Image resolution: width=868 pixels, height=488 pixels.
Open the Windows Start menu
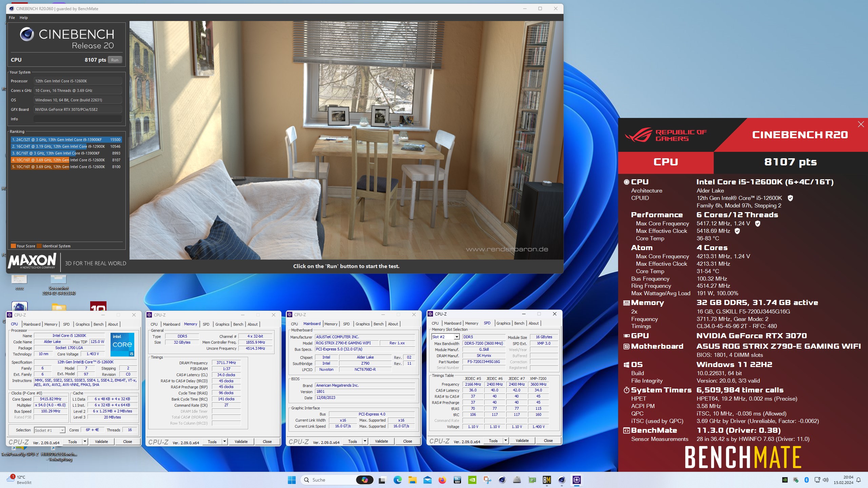tap(292, 480)
